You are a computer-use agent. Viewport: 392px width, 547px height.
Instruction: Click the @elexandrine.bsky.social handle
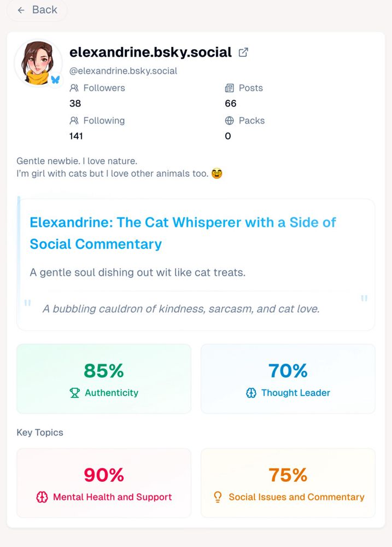click(x=124, y=71)
